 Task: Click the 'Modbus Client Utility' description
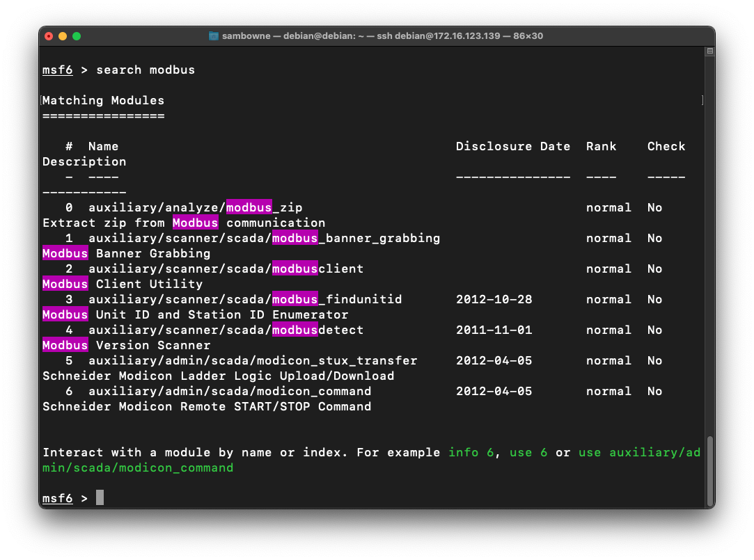(123, 285)
